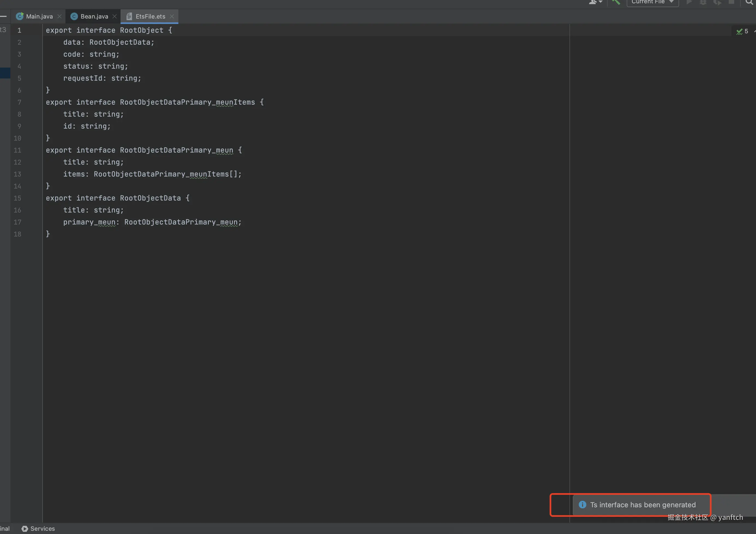
Task: Close the EtsFile.ets tab
Action: (172, 16)
